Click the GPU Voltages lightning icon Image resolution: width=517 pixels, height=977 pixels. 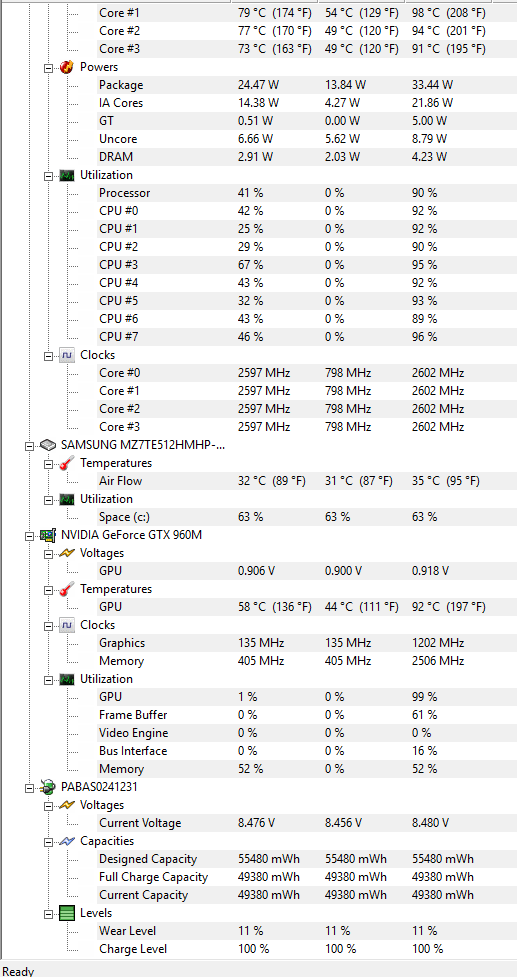pyautogui.click(x=66, y=553)
